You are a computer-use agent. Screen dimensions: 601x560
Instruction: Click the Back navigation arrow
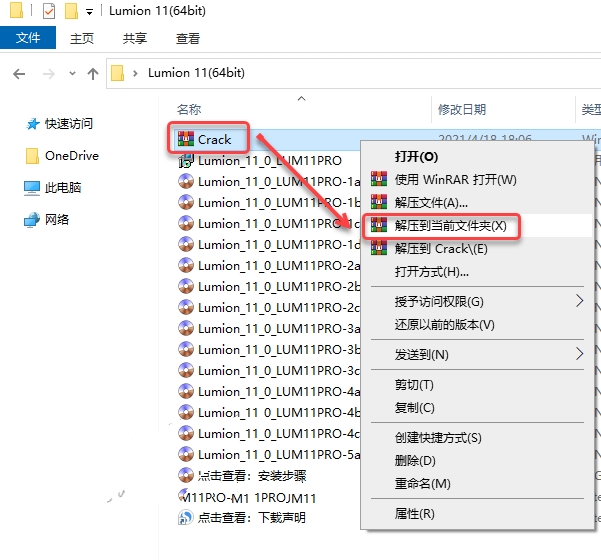(19, 74)
